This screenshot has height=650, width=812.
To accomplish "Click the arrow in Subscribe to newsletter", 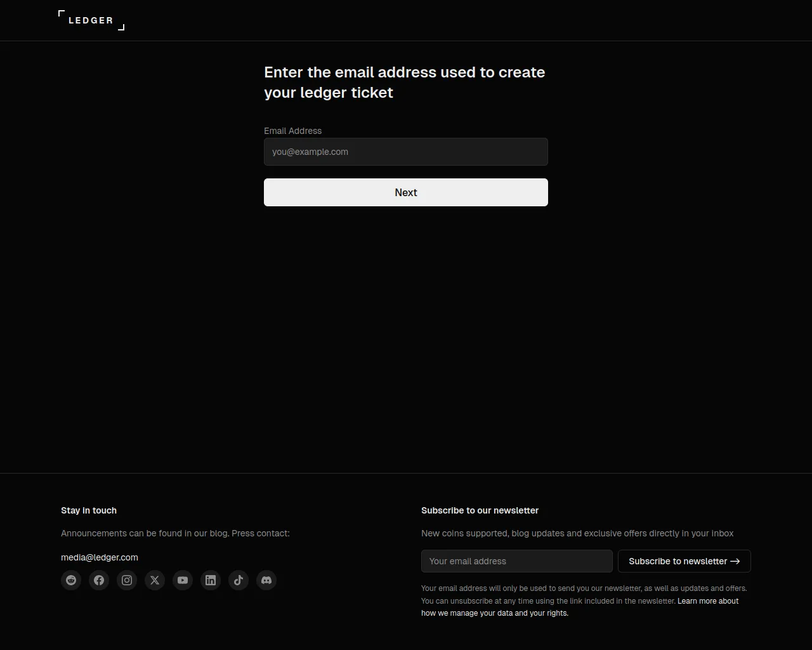I will coord(735,561).
